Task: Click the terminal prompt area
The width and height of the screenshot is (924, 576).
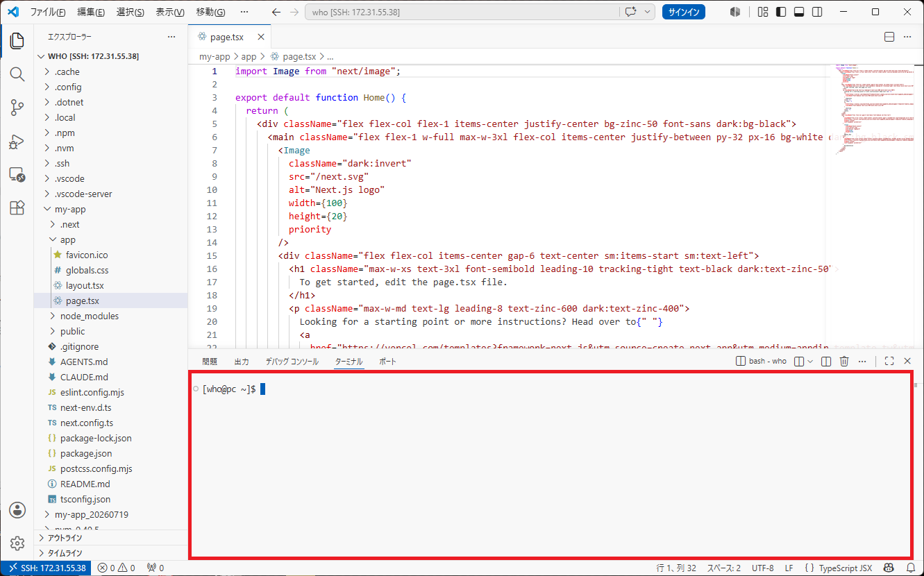Action: (x=552, y=465)
